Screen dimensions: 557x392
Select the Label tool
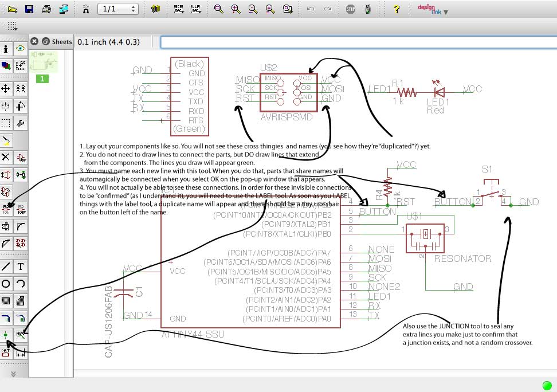coord(21,335)
